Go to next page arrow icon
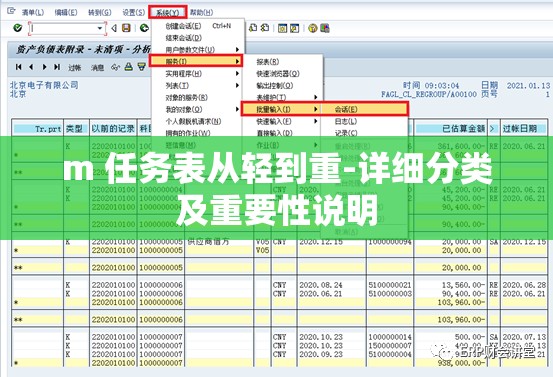This screenshot has width=553, height=377. tap(44, 67)
